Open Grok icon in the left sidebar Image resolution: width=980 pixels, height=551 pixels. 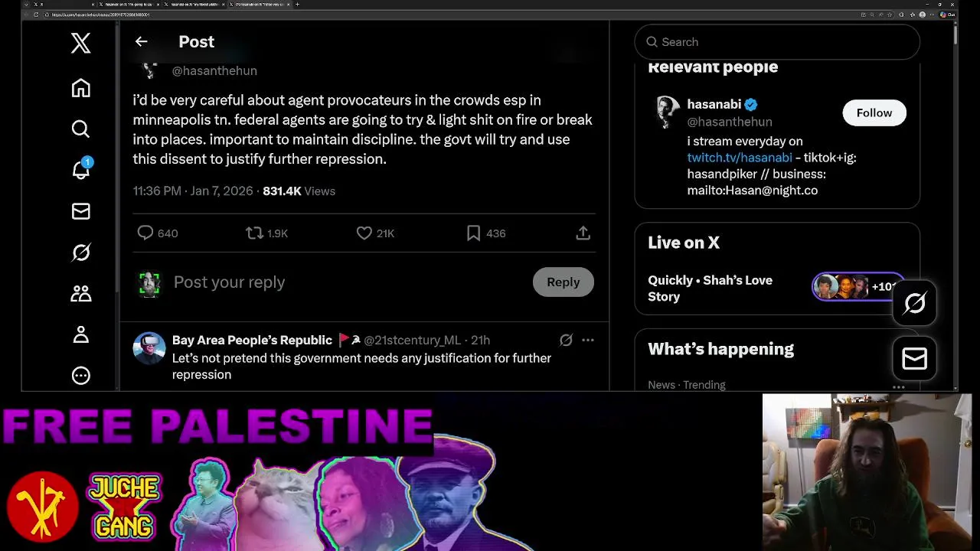(x=80, y=252)
